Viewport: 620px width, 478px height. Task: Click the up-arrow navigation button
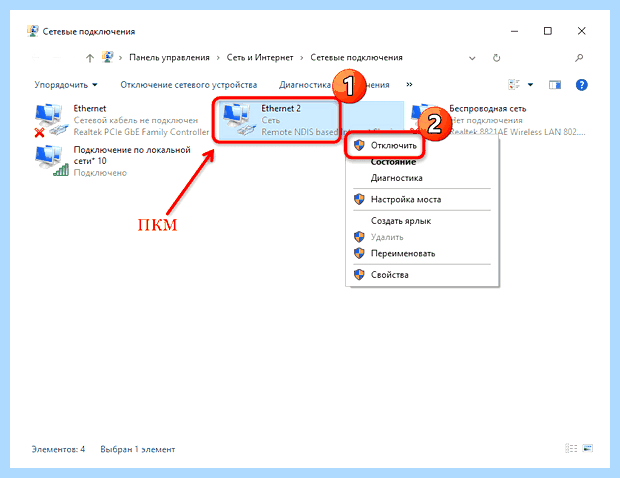(90, 58)
